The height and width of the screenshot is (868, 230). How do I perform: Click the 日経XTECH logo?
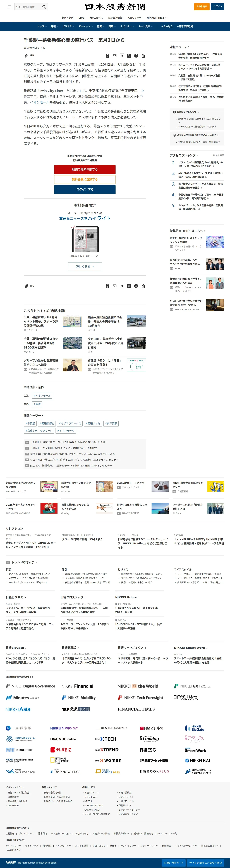pyautogui.click(x=106, y=739)
